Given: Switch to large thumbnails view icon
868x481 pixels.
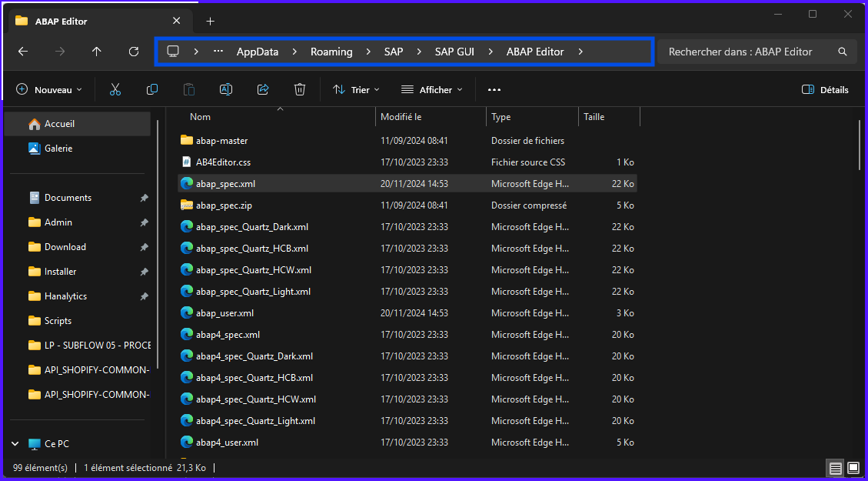Looking at the screenshot, I should click(853, 468).
